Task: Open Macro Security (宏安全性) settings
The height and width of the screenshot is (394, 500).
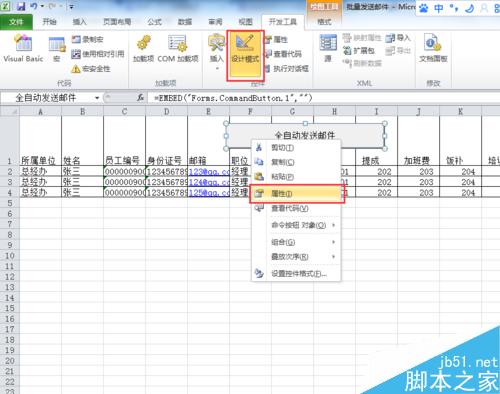Action: [x=91, y=69]
